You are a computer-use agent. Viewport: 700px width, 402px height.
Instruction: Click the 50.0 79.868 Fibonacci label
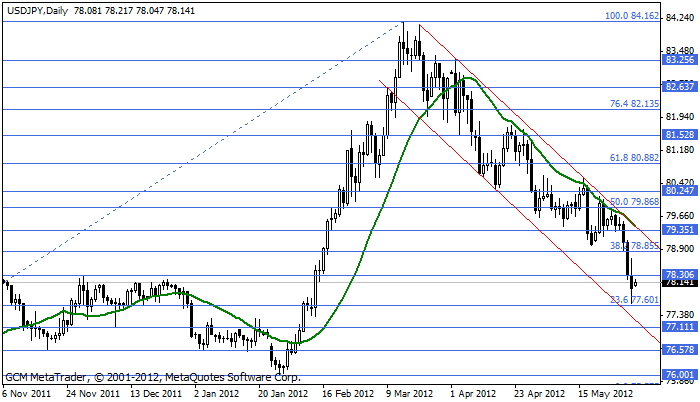(634, 201)
